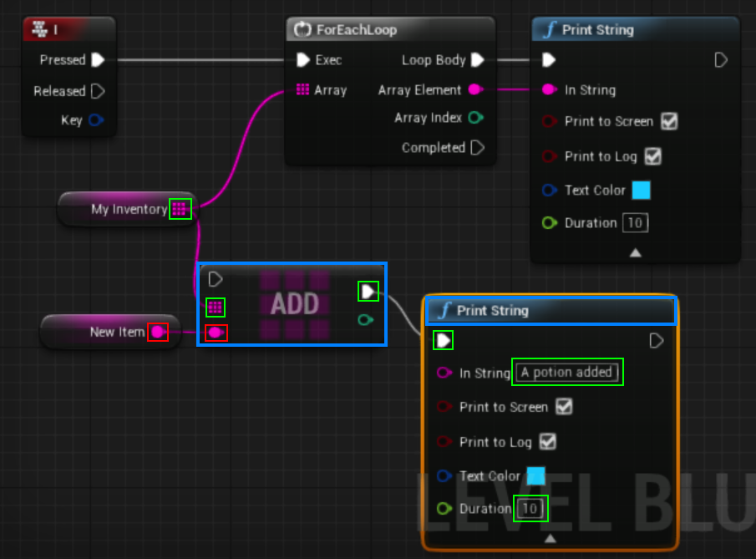Collapse bottom Print String advanced options arrow
This screenshot has height=559, width=756.
click(x=551, y=538)
